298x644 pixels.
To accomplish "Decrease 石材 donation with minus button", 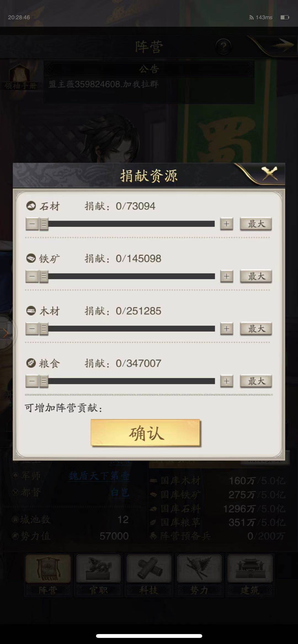I will click(x=32, y=224).
